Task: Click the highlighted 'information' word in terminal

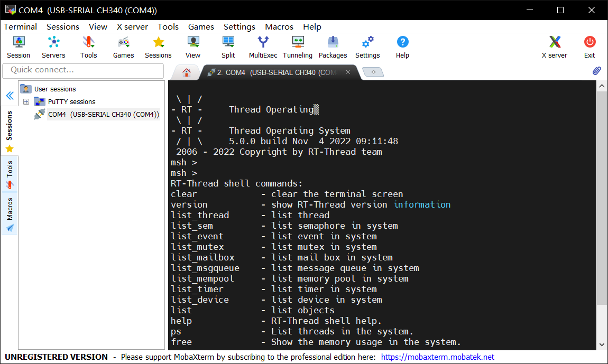Action: (x=422, y=204)
